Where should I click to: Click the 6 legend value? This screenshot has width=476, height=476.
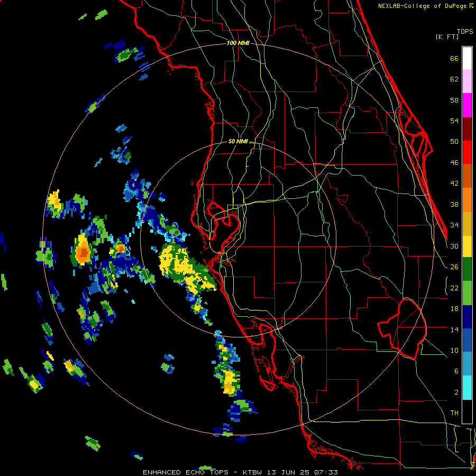tap(456, 371)
